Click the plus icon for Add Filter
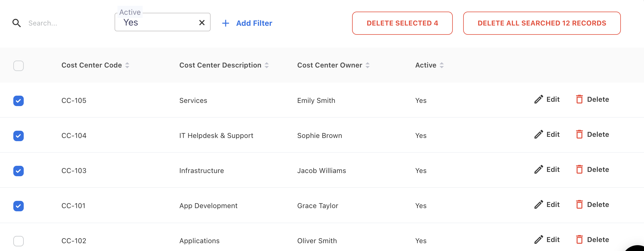Screen dimensions: 644x251 [x=225, y=23]
